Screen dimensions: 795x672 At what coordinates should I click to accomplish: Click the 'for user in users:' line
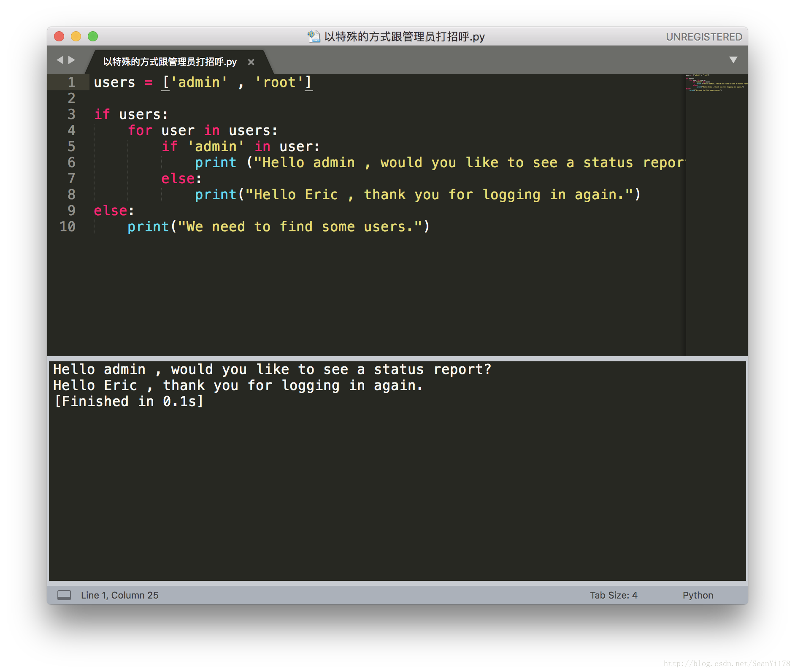click(203, 130)
